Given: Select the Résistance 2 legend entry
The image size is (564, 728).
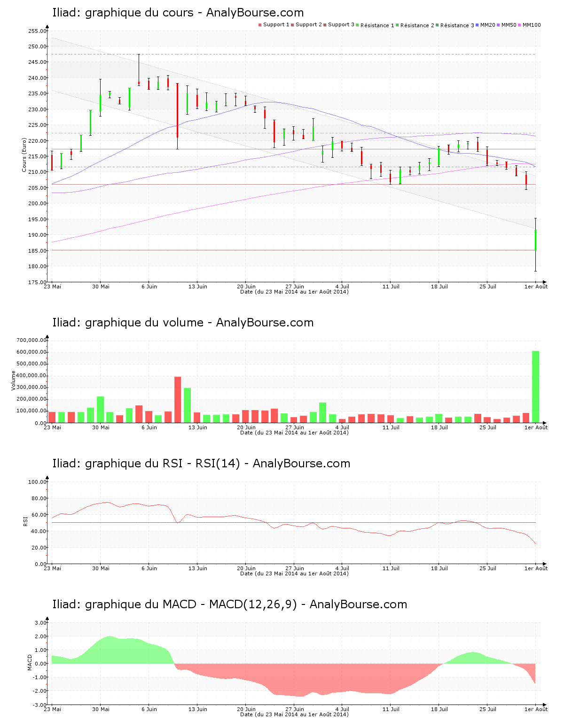Looking at the screenshot, I should (415, 25).
